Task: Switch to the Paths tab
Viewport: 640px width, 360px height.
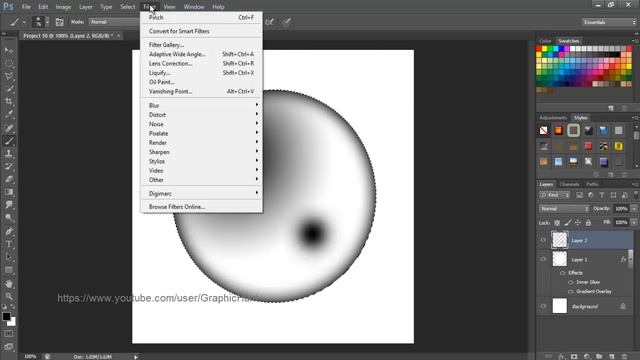Action: (592, 184)
